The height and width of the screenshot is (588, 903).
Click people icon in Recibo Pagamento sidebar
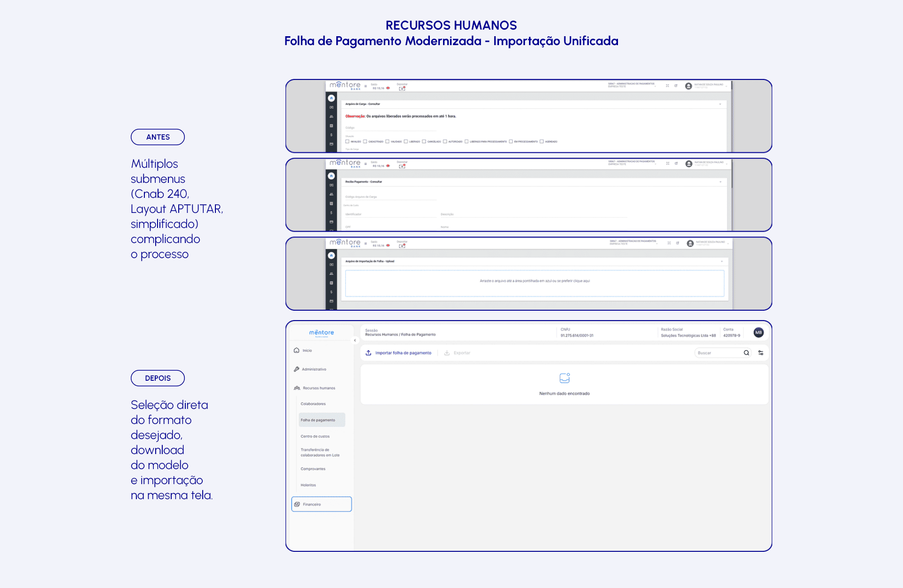coord(331,194)
